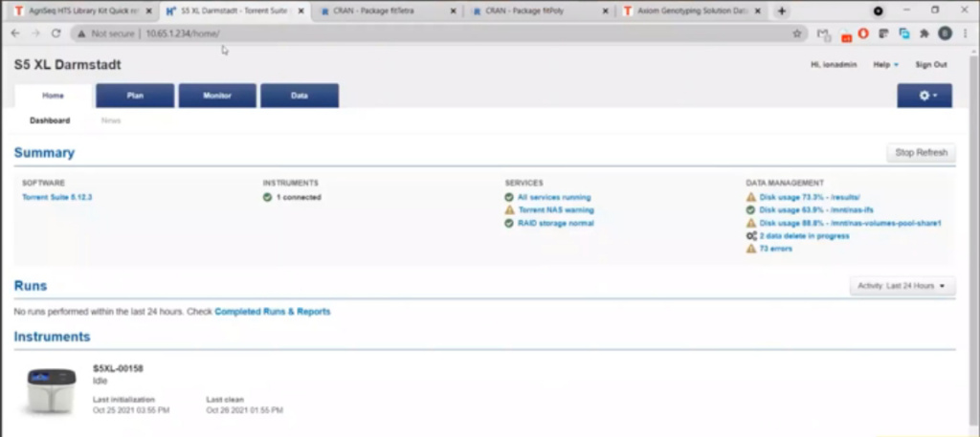Viewport: 980px width, 437px height.
Task: Select the Home tab
Action: (x=54, y=96)
